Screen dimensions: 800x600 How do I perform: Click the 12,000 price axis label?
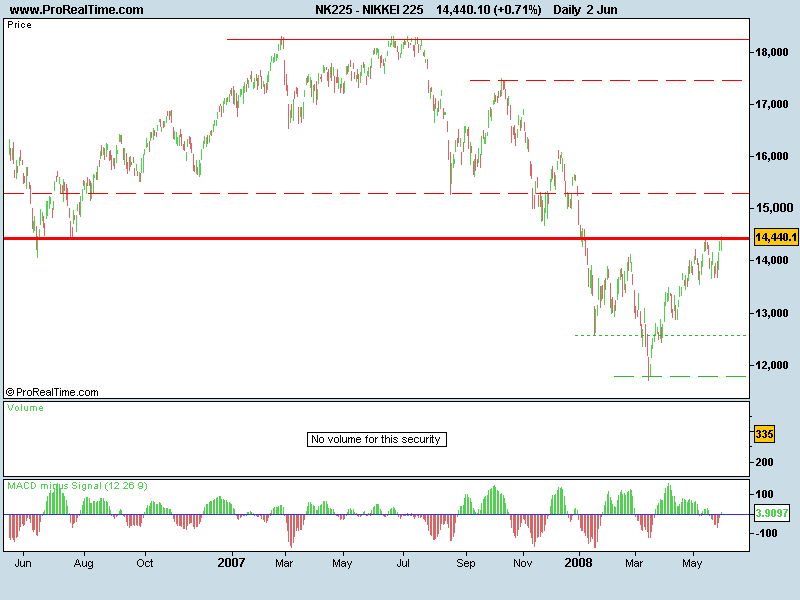[x=771, y=365]
